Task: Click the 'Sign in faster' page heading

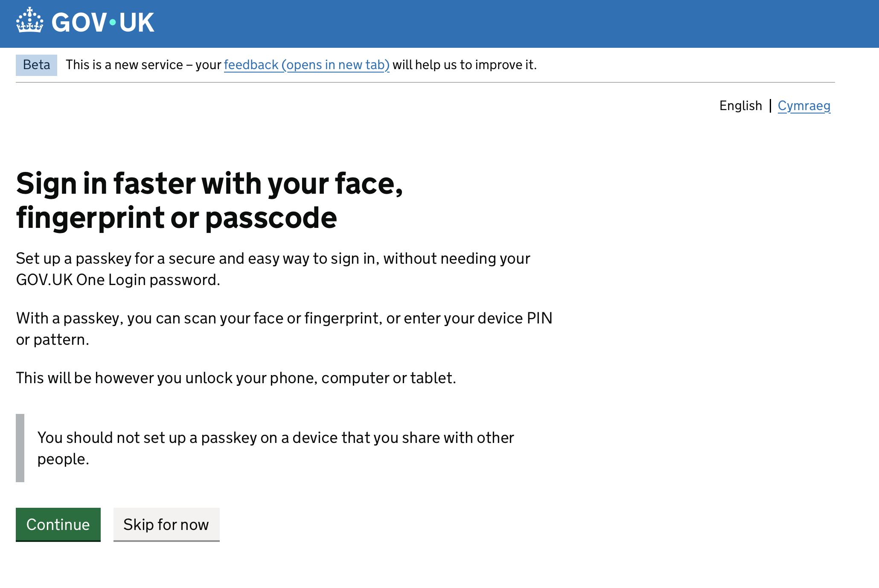Action: point(210,201)
